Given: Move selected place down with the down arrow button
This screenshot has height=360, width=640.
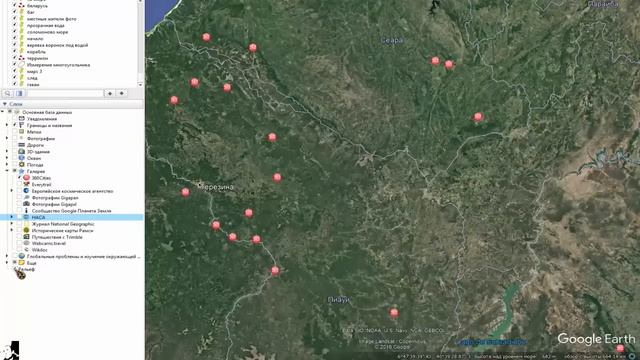Looking at the screenshot, I should pyautogui.click(x=122, y=93).
